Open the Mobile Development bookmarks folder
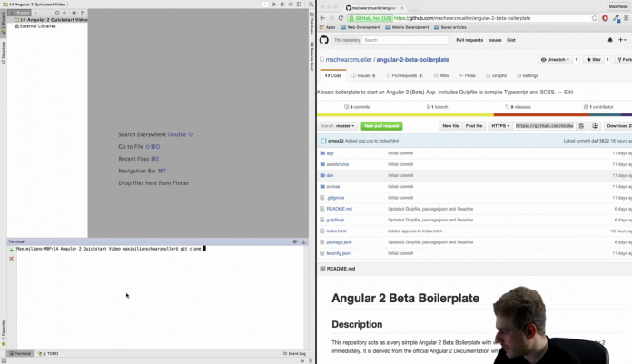 click(x=407, y=27)
